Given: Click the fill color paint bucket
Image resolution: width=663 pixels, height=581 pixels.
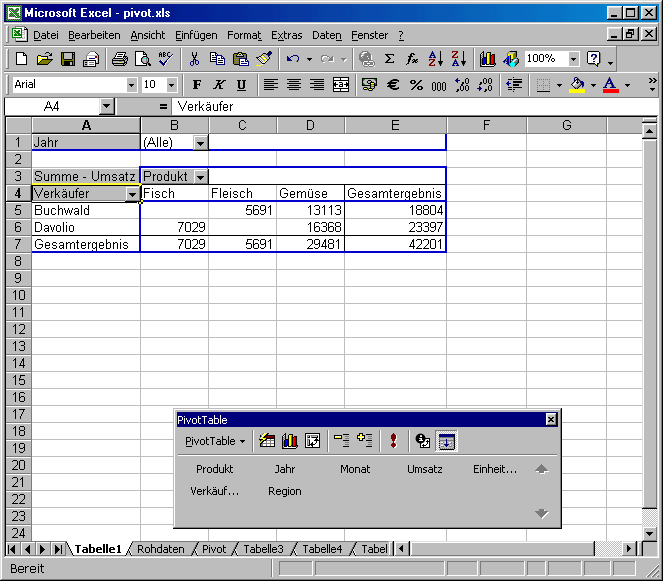Looking at the screenshot, I should click(577, 85).
